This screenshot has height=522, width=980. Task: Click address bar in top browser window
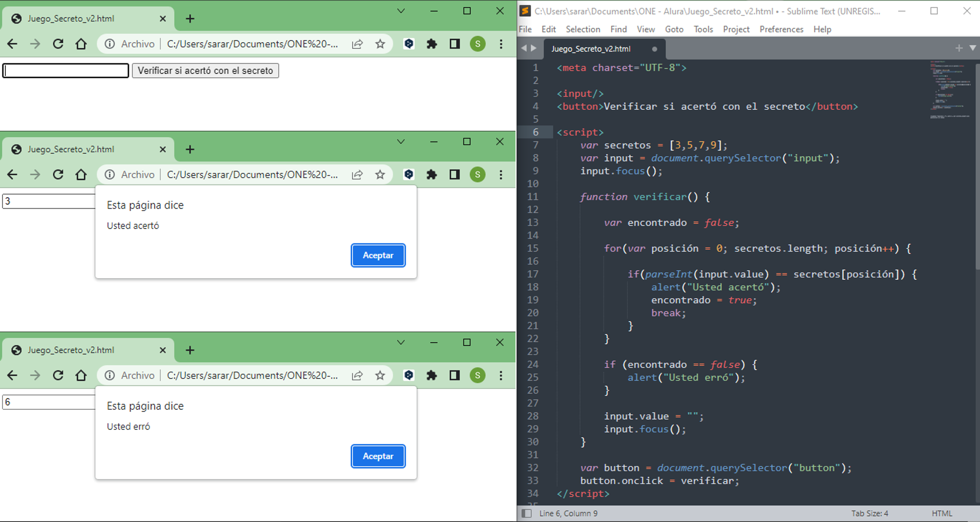(x=245, y=44)
